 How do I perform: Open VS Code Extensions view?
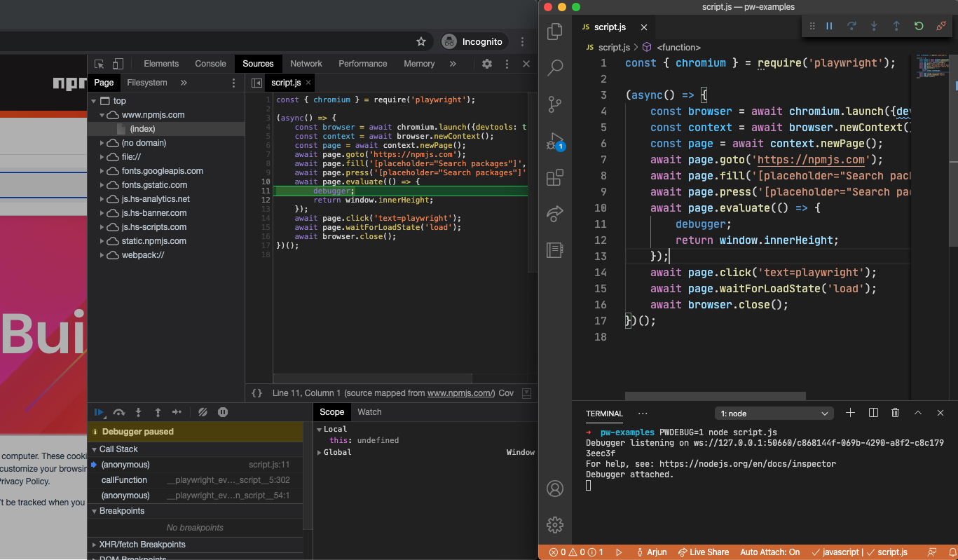point(555,177)
